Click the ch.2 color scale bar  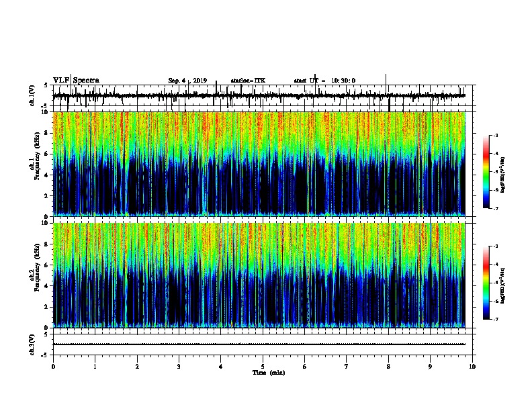[x=486, y=282]
